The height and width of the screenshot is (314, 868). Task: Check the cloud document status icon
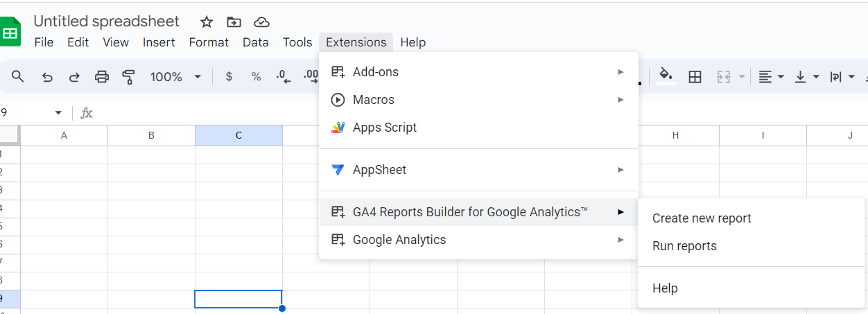[261, 22]
